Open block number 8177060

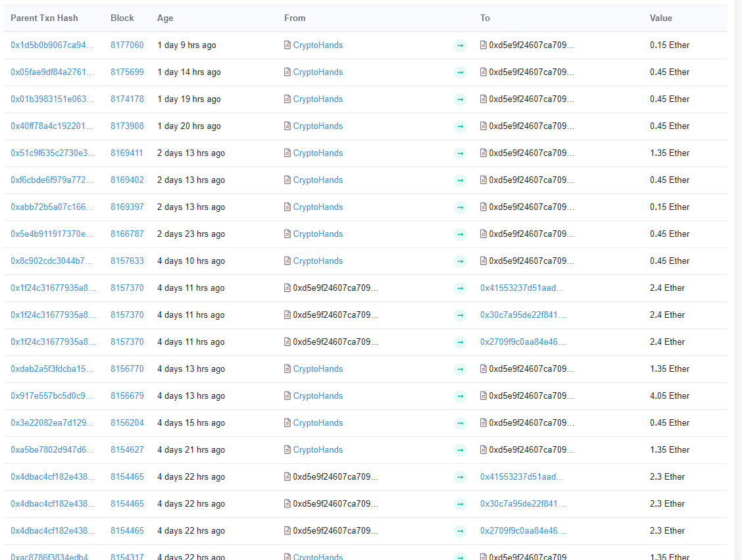pos(128,45)
